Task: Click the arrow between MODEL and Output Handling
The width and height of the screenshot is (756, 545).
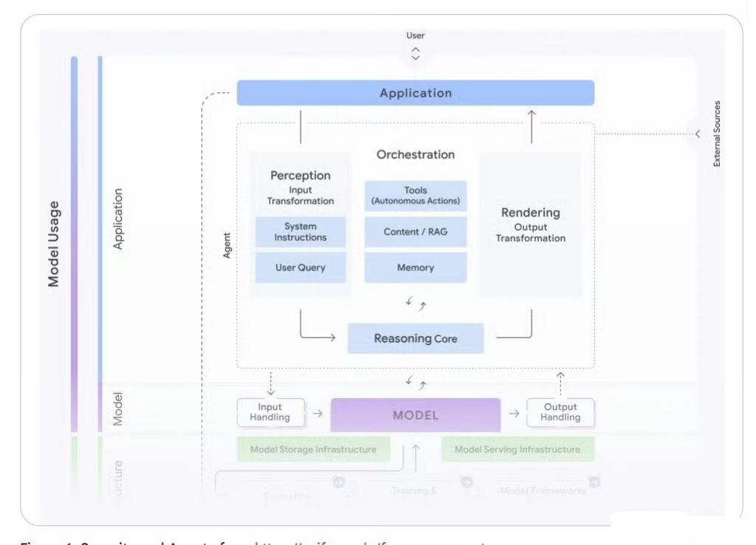Action: tap(514, 414)
